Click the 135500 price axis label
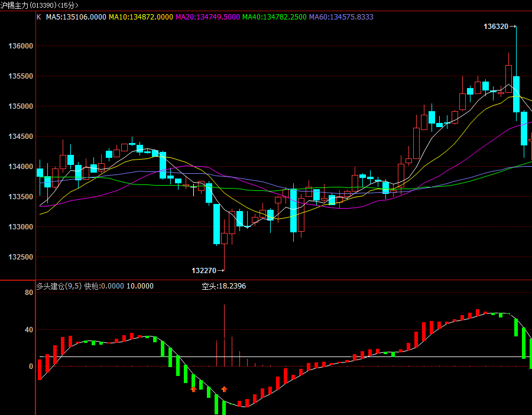Viewport: 532px width, 415px height. [21, 76]
